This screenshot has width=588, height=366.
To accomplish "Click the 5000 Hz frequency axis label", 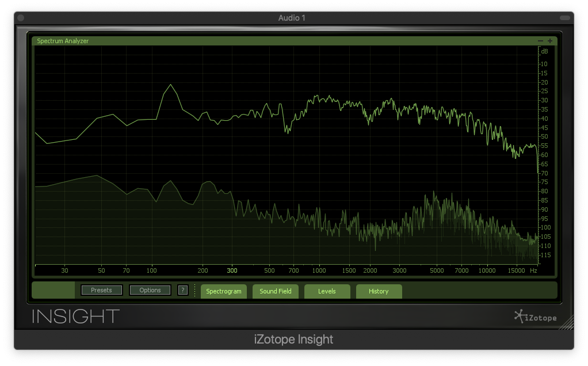I will coord(437,270).
